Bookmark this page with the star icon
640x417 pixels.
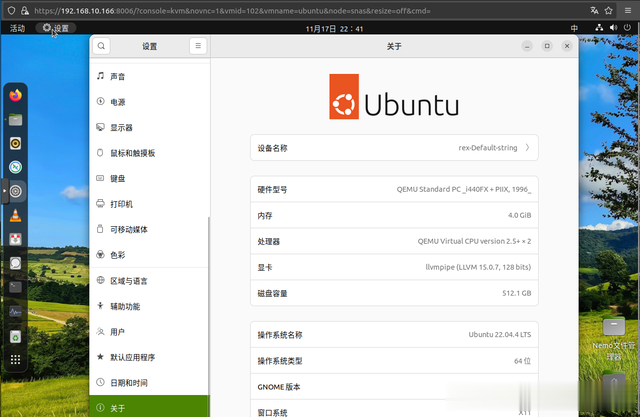click(609, 11)
